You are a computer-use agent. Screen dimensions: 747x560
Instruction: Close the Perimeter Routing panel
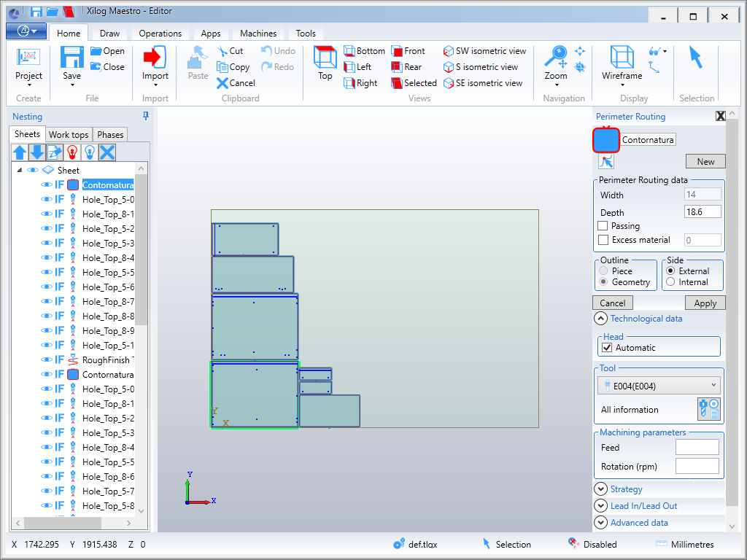[720, 116]
